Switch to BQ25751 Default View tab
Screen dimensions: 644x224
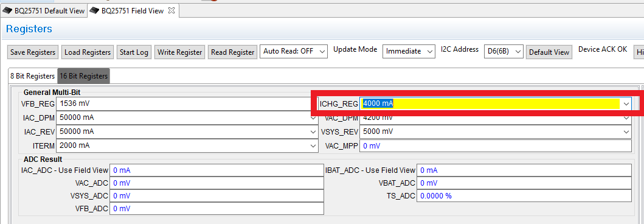44,11
